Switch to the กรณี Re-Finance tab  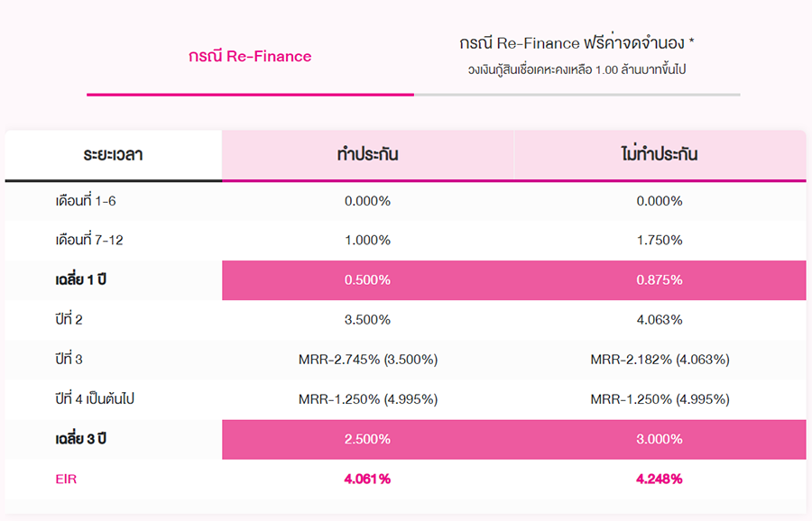point(250,57)
